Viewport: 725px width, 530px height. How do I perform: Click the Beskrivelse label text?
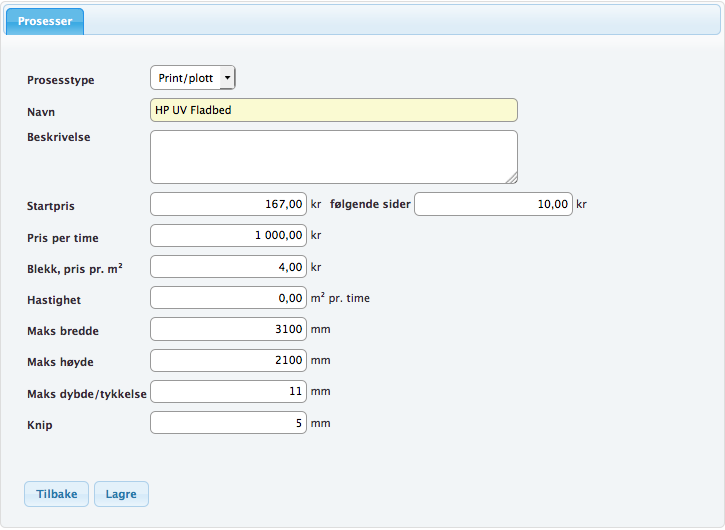58,137
